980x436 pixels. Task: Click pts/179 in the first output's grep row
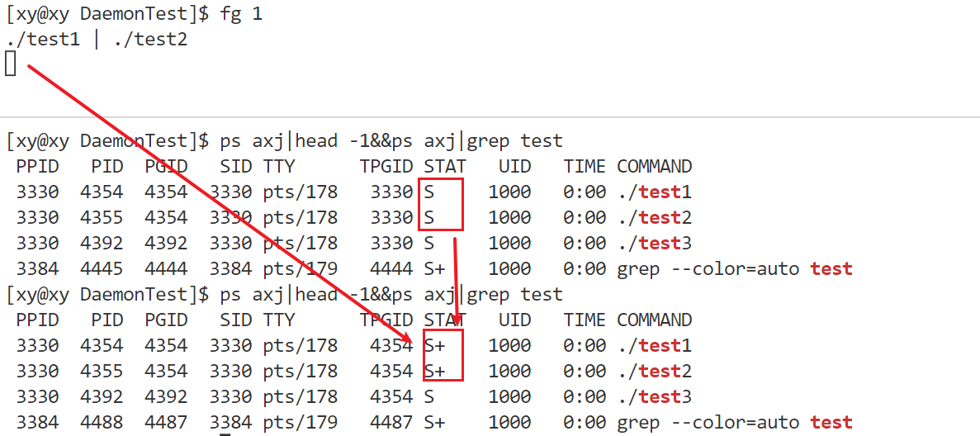tap(300, 269)
